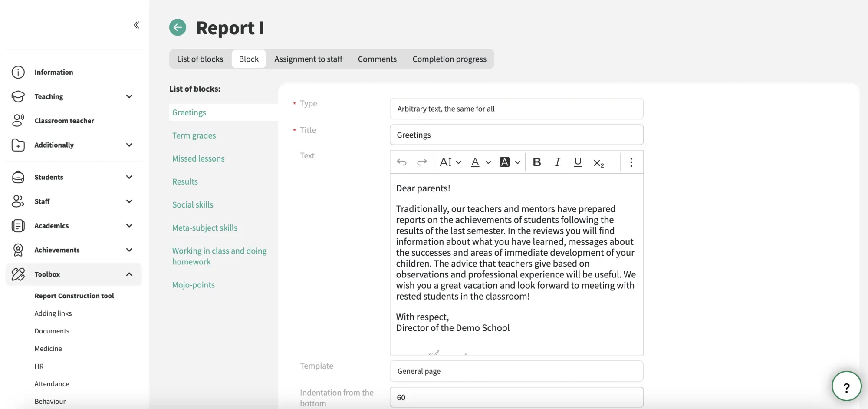Open Adding links in Toolbox
The width and height of the screenshot is (868, 409).
tap(53, 313)
